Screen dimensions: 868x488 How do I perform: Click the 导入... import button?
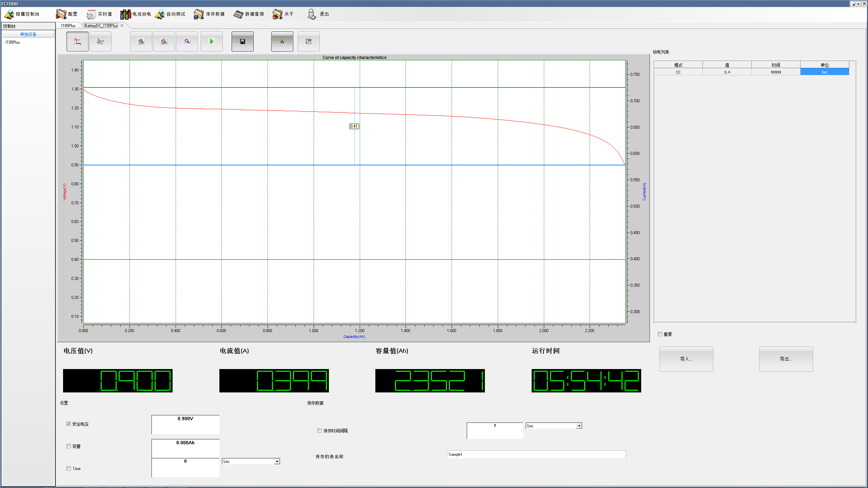coord(686,359)
